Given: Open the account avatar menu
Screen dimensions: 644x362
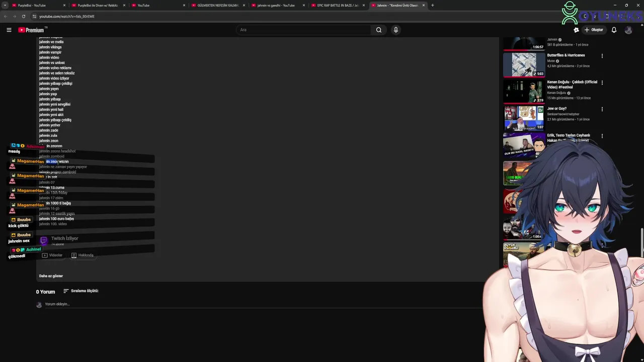Looking at the screenshot, I should 628,30.
